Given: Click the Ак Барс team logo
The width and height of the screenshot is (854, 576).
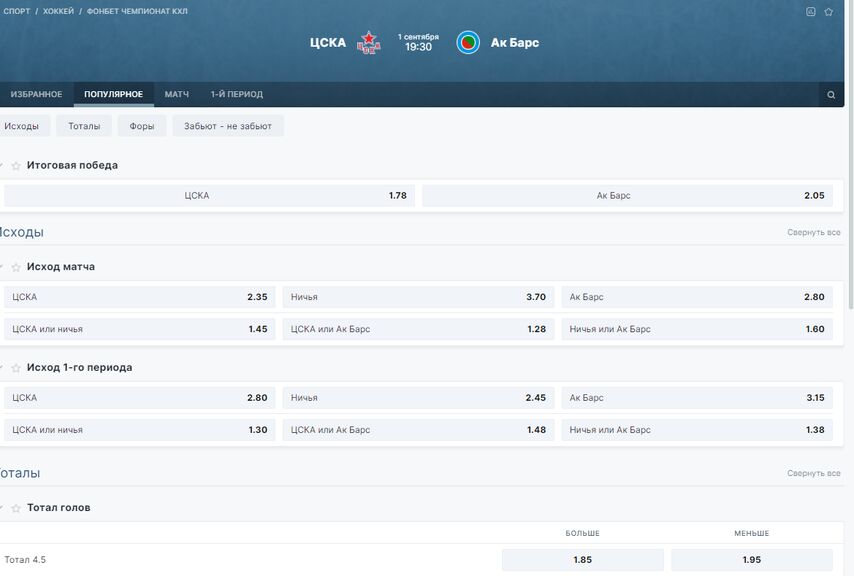Looking at the screenshot, I should (x=468, y=42).
